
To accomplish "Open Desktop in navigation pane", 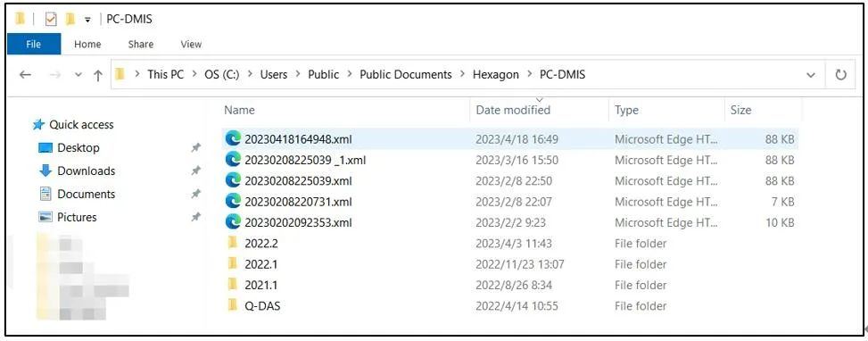I will pyautogui.click(x=78, y=148).
